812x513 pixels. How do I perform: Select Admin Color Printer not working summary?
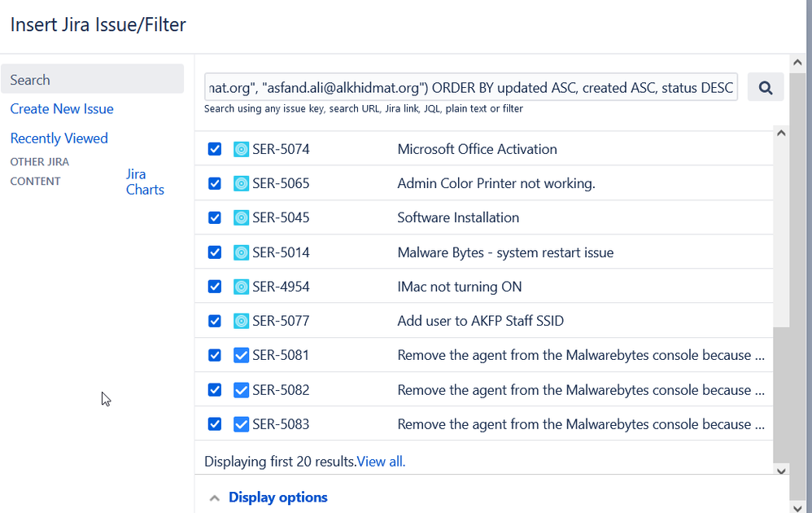[496, 183]
